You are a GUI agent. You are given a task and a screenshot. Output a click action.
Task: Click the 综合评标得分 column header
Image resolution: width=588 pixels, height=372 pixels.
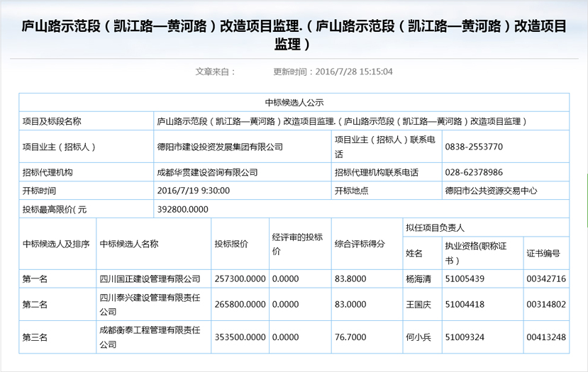coord(360,244)
